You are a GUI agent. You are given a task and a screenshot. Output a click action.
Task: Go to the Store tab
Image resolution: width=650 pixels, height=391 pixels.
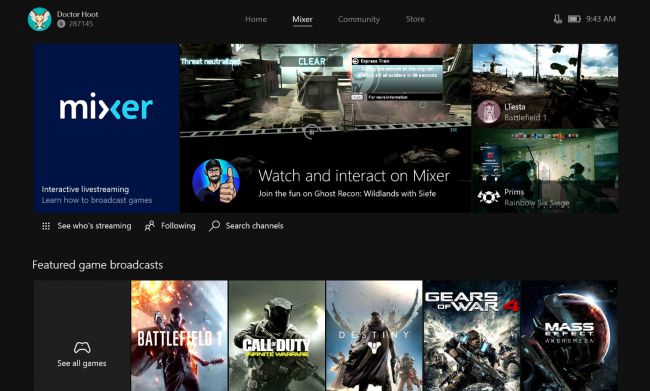tap(415, 19)
